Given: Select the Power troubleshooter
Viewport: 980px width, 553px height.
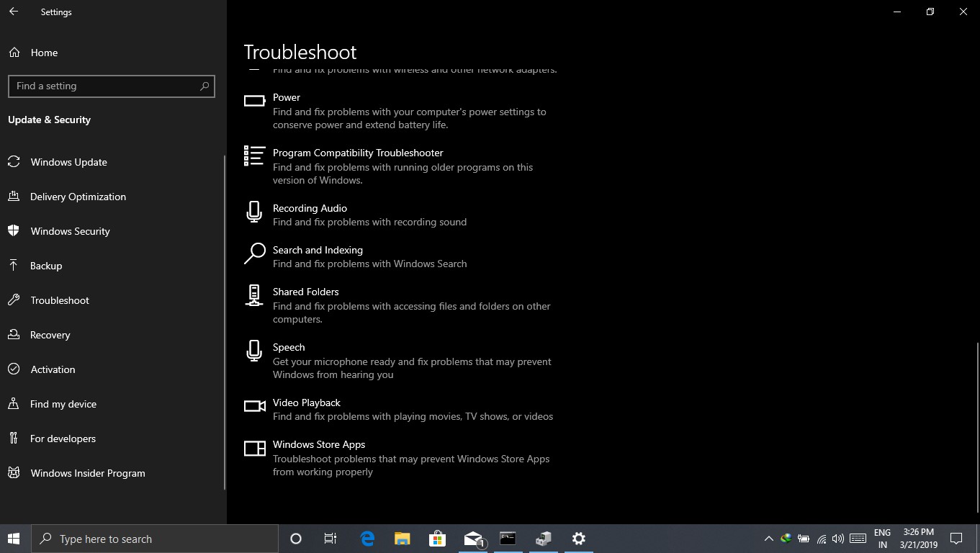Looking at the screenshot, I should [x=401, y=111].
